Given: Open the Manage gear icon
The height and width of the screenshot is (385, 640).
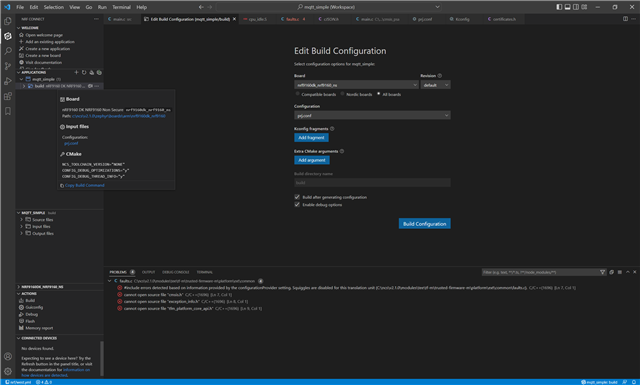Looking at the screenshot, I should (x=8, y=371).
